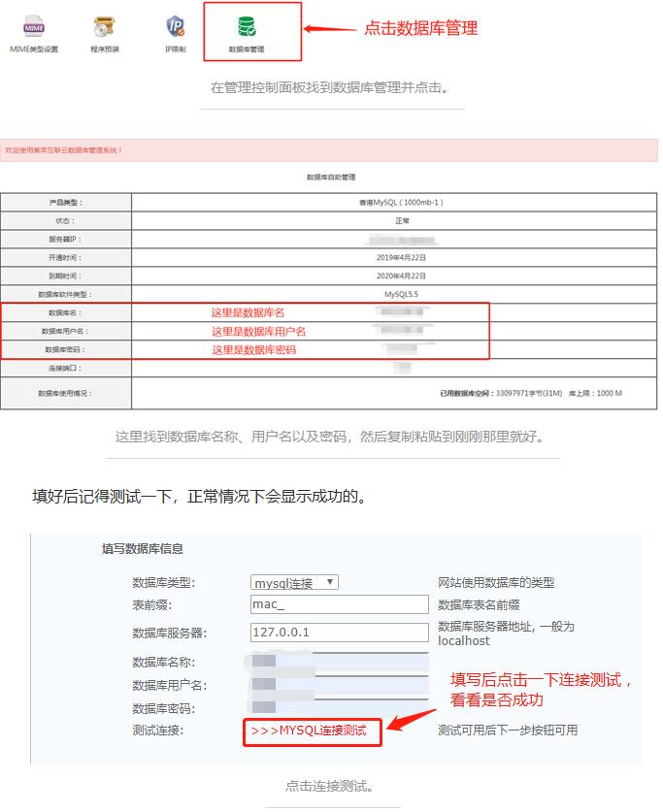Viewport: 663px width, 812px height.
Task: Click the 产品类型 row label
Action: [66, 203]
